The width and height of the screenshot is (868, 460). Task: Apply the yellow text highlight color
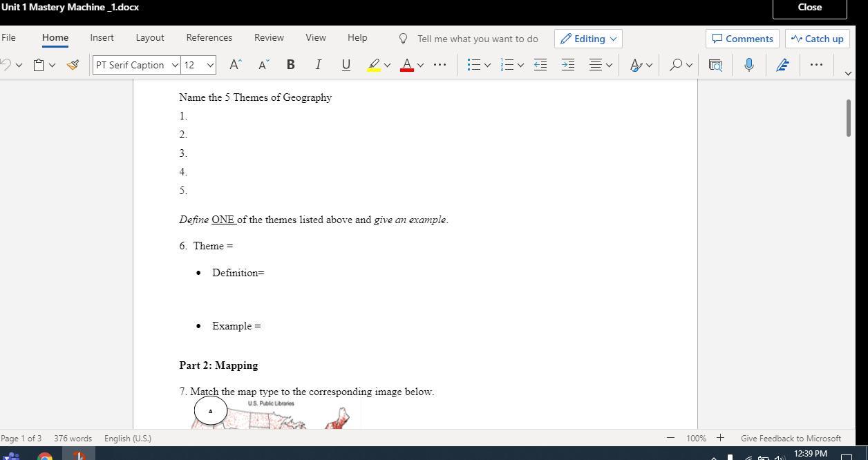tap(374, 65)
